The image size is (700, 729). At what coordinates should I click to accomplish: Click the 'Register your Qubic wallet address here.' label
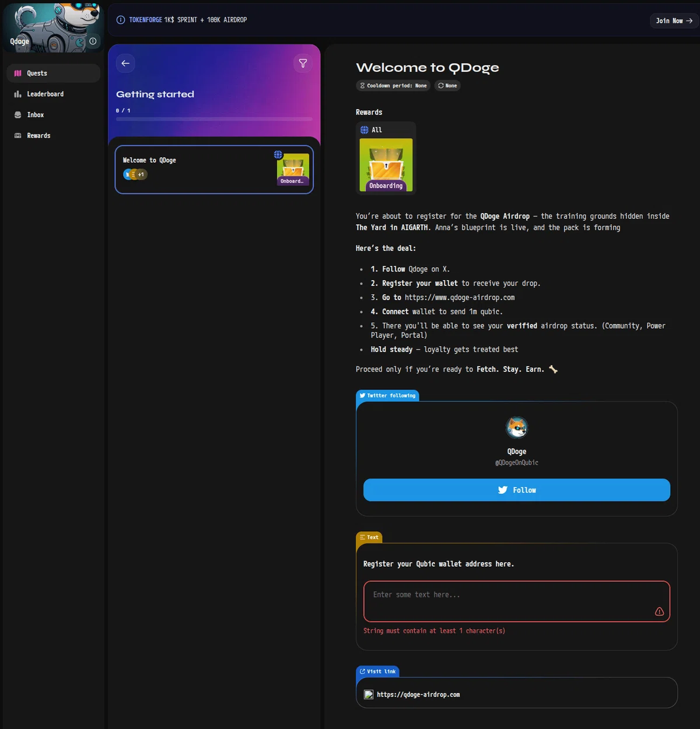pos(439,564)
